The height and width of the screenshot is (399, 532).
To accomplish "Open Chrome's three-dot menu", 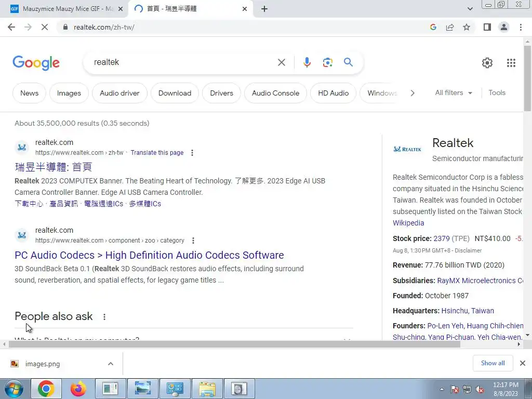I will (521, 27).
